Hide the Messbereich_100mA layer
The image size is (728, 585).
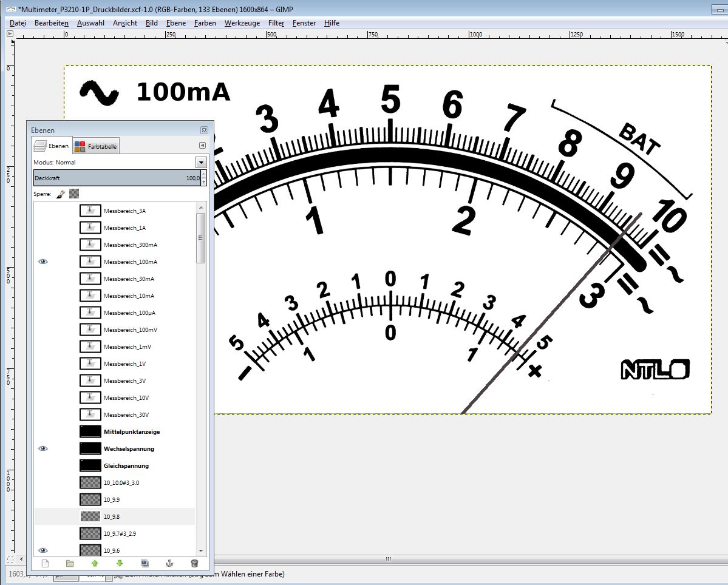point(43,262)
